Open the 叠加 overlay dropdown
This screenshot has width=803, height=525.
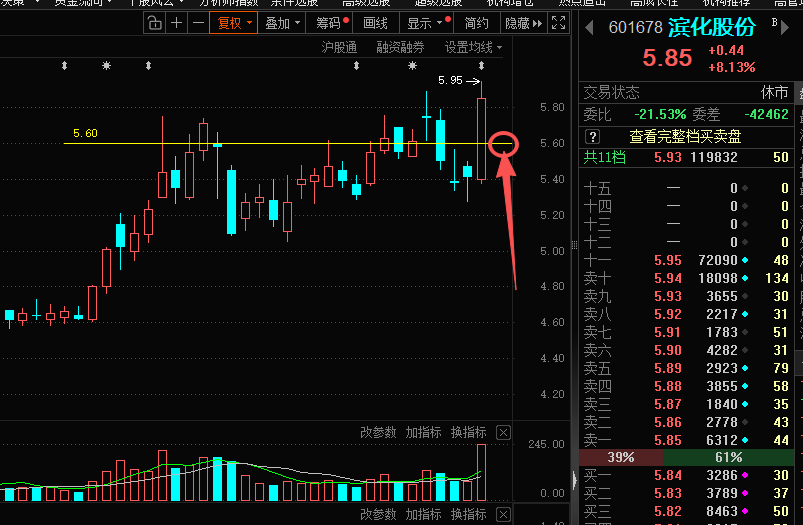coord(282,23)
